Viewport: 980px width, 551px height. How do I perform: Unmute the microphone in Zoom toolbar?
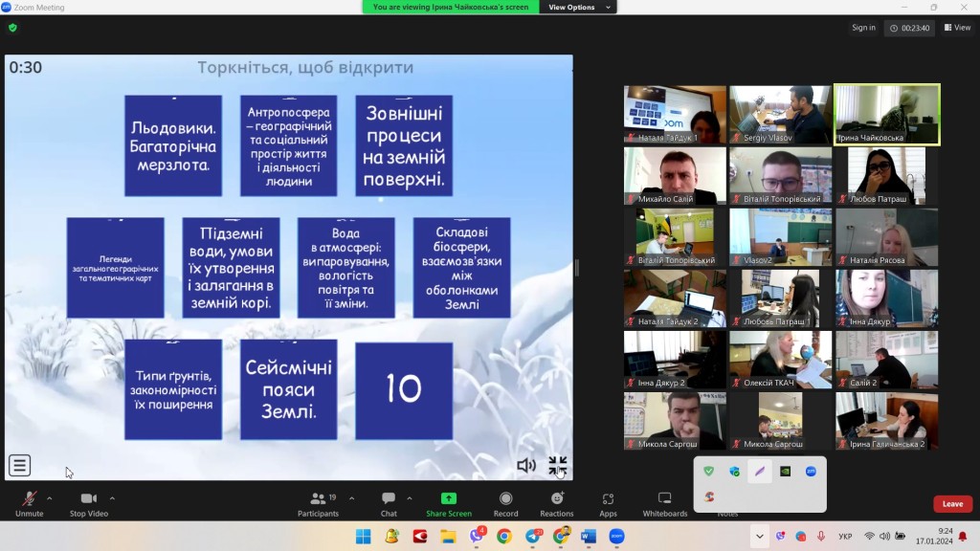pyautogui.click(x=29, y=499)
